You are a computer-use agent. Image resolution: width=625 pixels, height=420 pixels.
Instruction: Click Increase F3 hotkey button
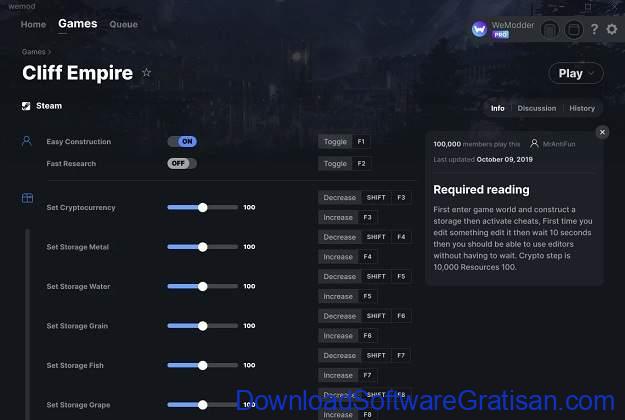[348, 218]
